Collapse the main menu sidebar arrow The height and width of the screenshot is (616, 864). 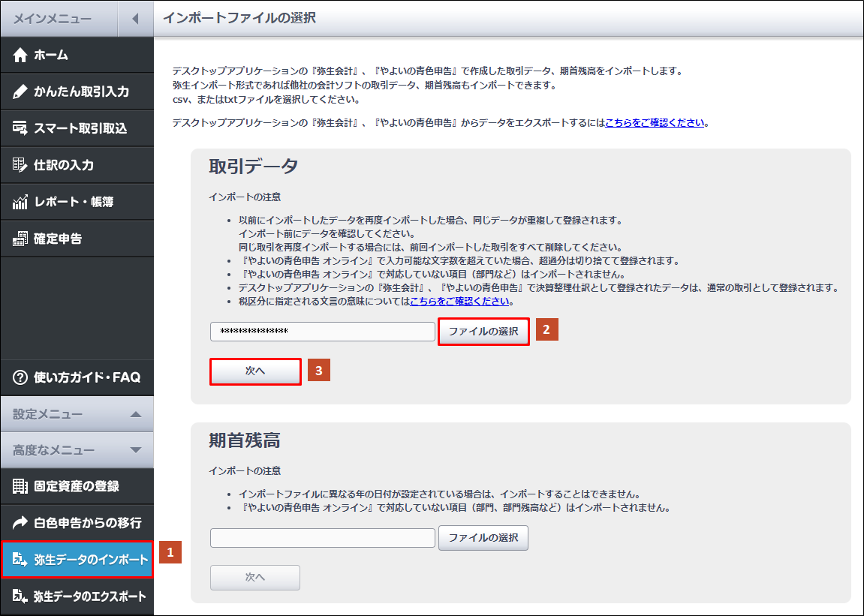pyautogui.click(x=136, y=19)
